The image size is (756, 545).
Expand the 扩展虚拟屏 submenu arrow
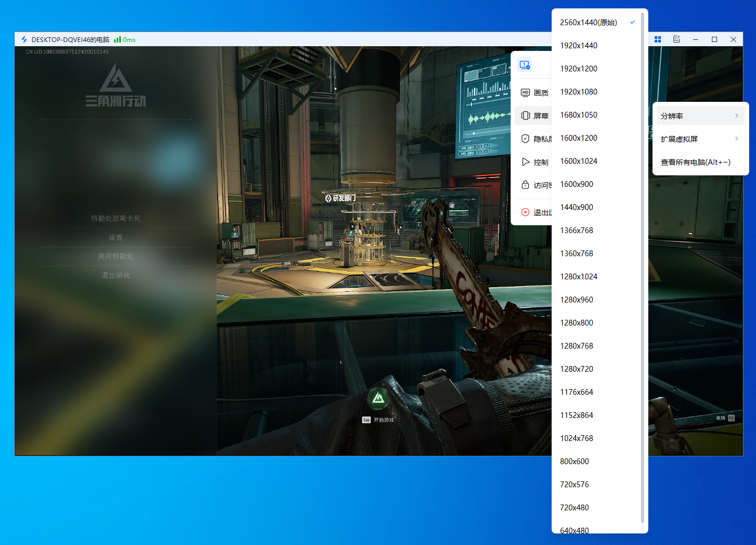click(737, 139)
